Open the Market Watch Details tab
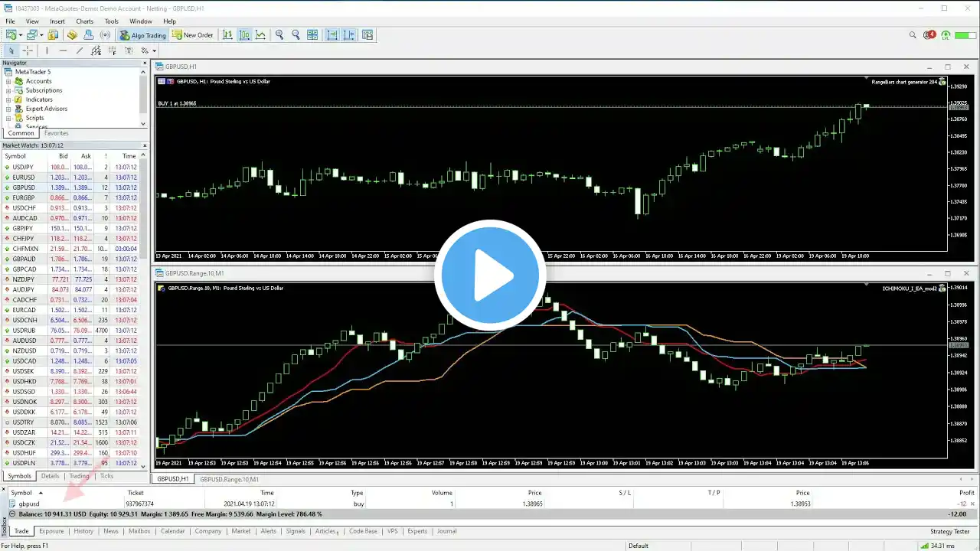The image size is (980, 551). (50, 476)
